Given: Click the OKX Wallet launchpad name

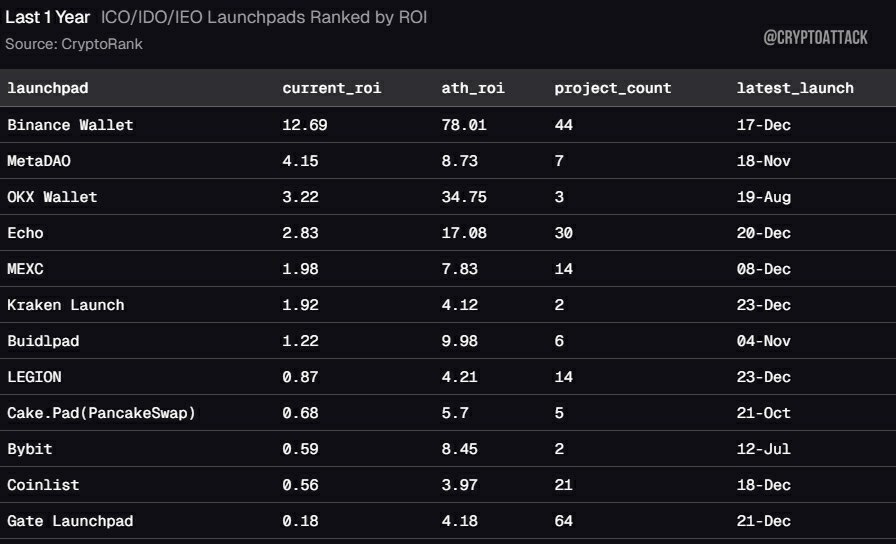Looking at the screenshot, I should (52, 197).
